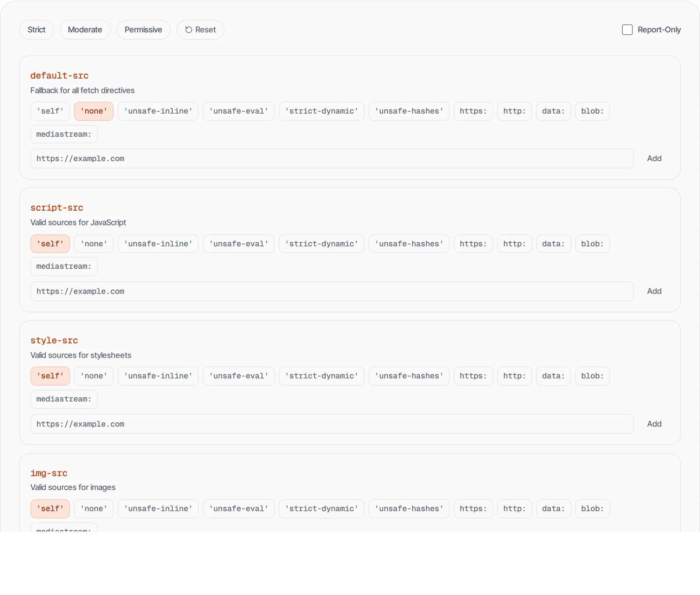Toggle 'unsafe-hashes' in style-src
This screenshot has height=595, width=700.
coord(409,376)
